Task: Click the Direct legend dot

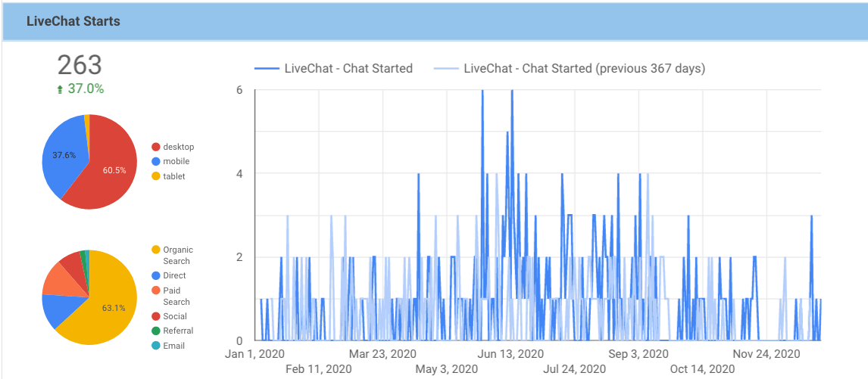Action: click(x=155, y=275)
